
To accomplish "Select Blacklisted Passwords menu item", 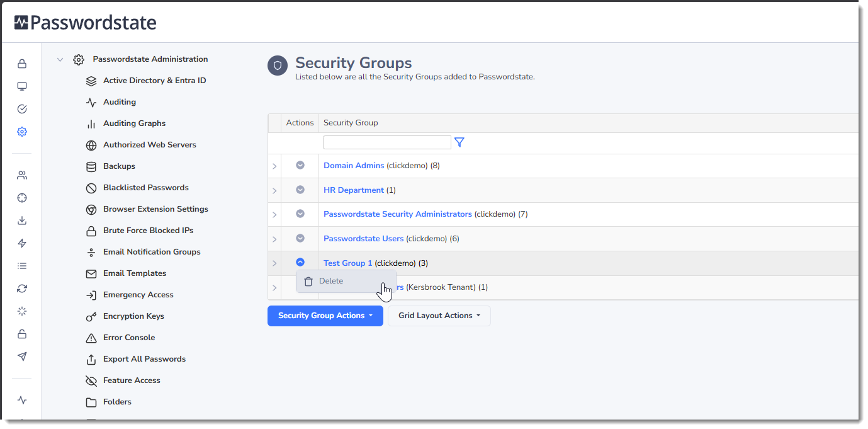I will (x=146, y=188).
